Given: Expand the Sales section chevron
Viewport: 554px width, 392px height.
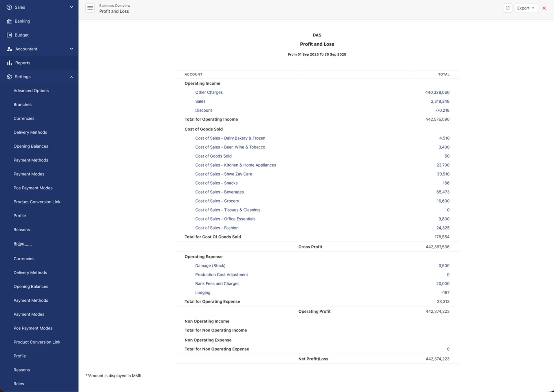Looking at the screenshot, I should click(71, 7).
